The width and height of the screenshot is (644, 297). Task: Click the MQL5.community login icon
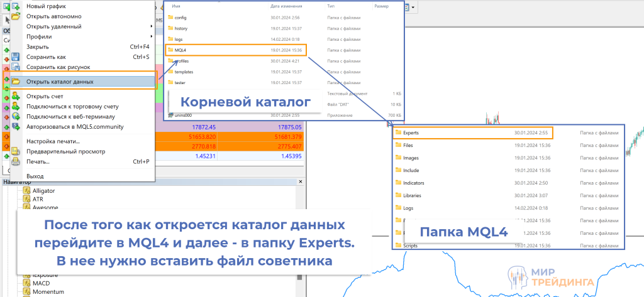16,126
